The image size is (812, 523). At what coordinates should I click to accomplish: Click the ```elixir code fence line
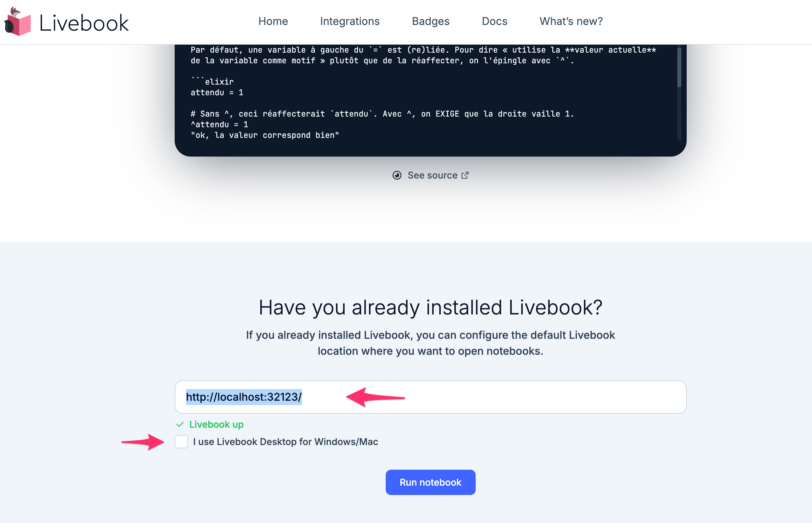(x=212, y=82)
